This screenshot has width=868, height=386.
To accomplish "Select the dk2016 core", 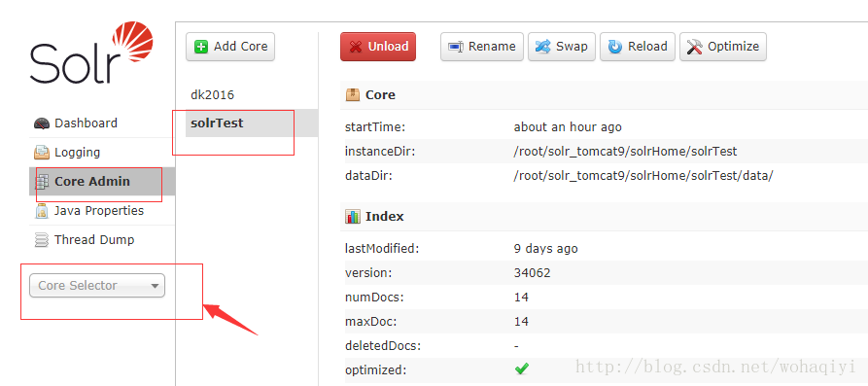I will 252,94.
